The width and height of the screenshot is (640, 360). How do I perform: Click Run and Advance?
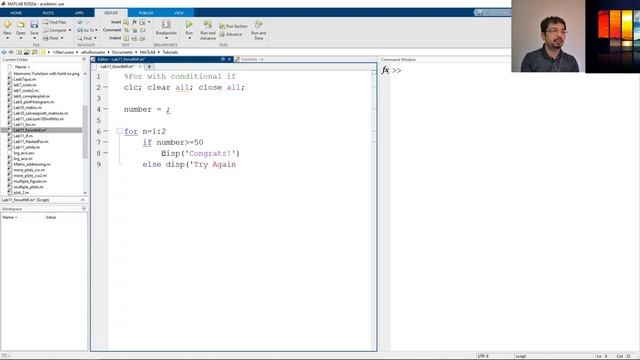208,30
